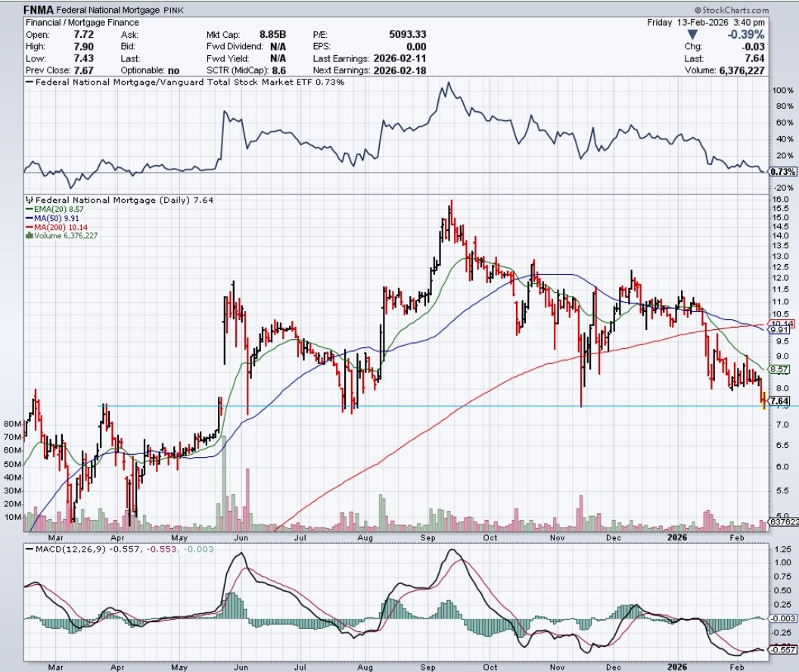Click the Dec label under the MACD panel
The height and width of the screenshot is (672, 799).
[x=614, y=667]
